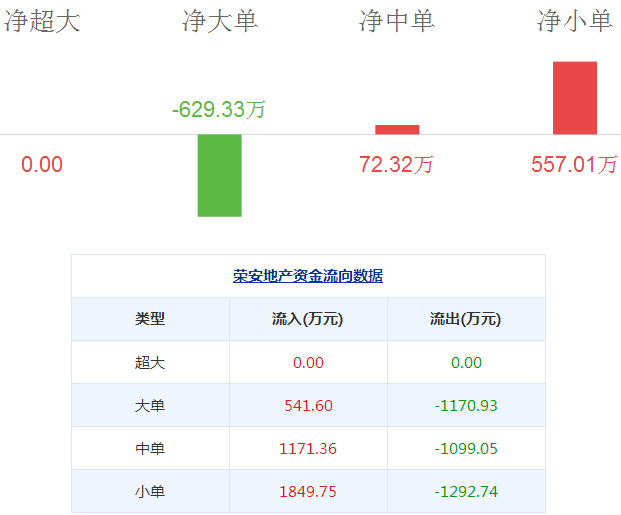Select the 中单 row label
Screen dimensions: 621x515
tap(150, 449)
